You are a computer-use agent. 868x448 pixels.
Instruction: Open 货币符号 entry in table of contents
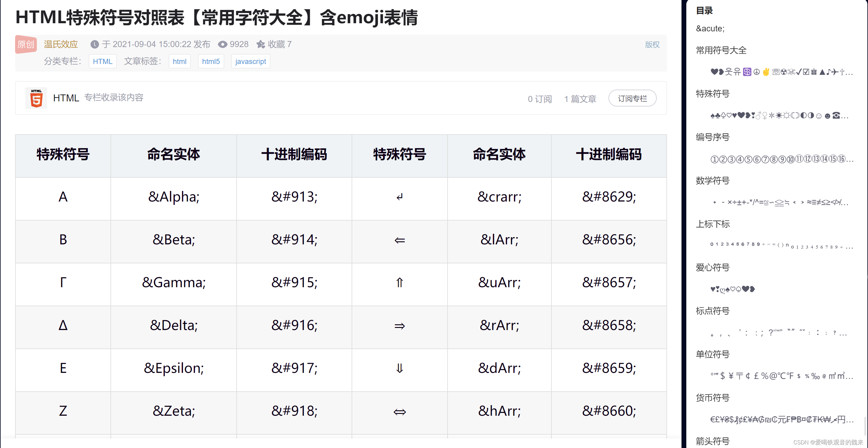click(712, 398)
